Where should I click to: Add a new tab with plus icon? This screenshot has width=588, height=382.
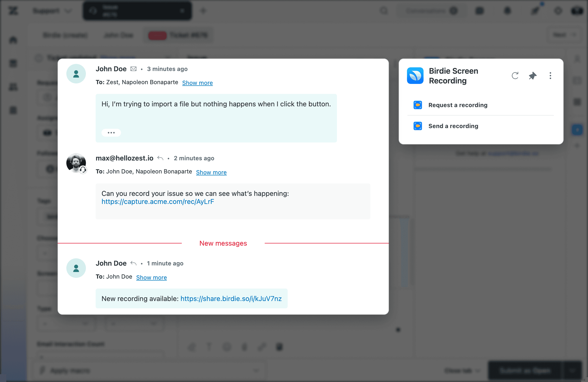203,11
